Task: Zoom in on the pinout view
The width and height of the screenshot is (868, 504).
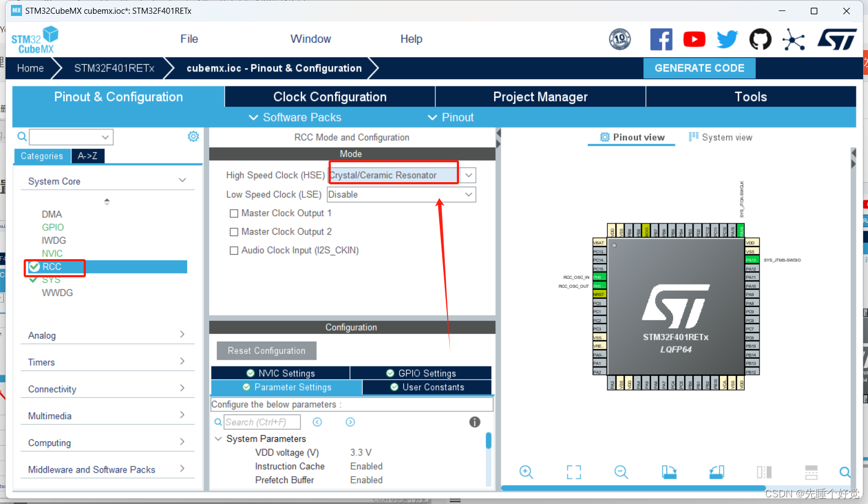Action: pos(526,472)
